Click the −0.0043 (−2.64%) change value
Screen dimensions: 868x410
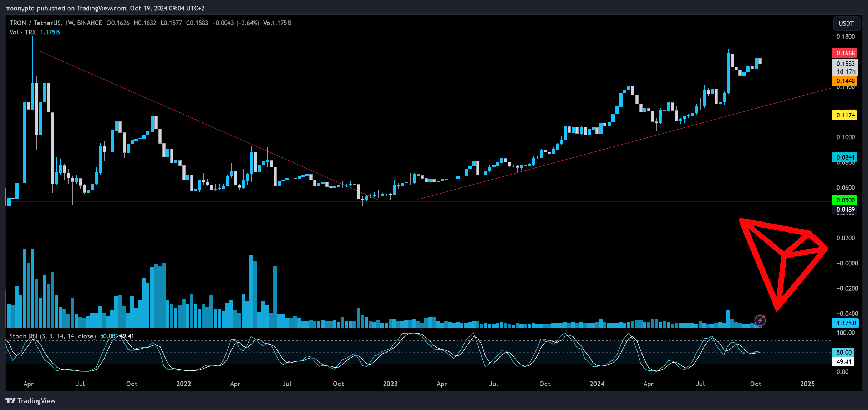click(236, 23)
